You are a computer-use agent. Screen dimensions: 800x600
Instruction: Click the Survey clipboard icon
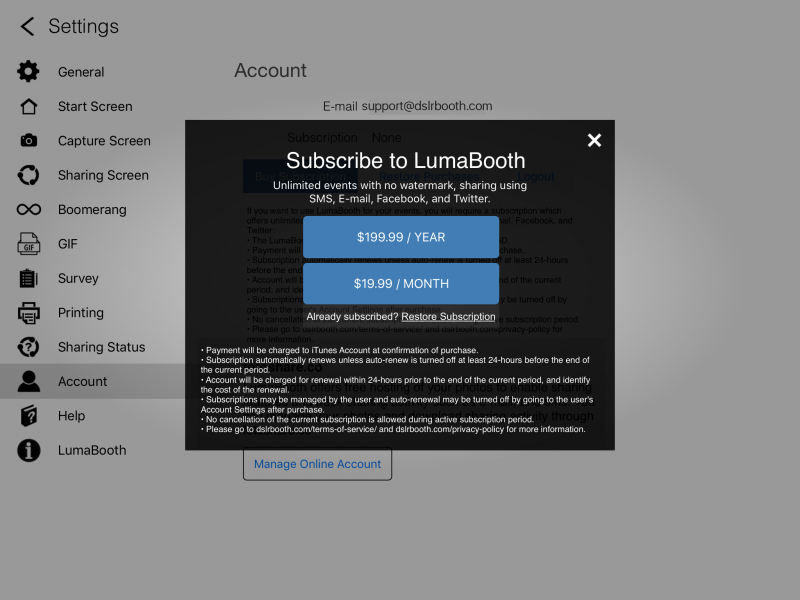pos(29,279)
